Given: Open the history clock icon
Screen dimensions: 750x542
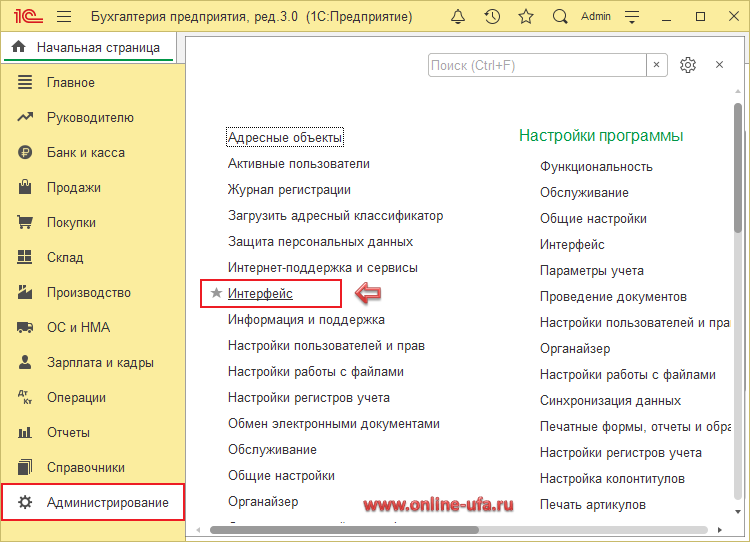Looking at the screenshot, I should point(492,17).
